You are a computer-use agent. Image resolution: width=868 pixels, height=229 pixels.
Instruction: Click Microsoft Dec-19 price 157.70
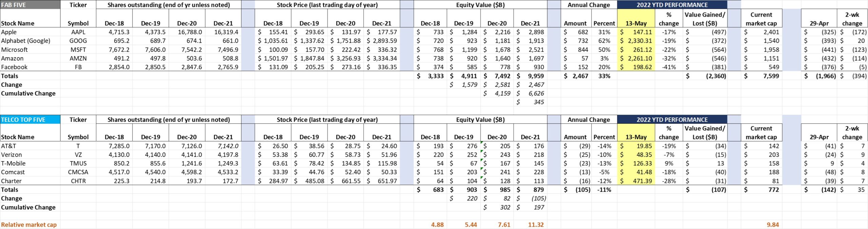coord(309,50)
